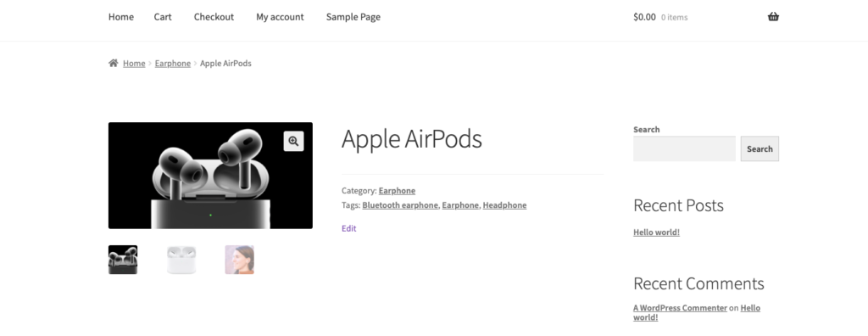
Task: Go to Home in top navigation
Action: (x=120, y=17)
